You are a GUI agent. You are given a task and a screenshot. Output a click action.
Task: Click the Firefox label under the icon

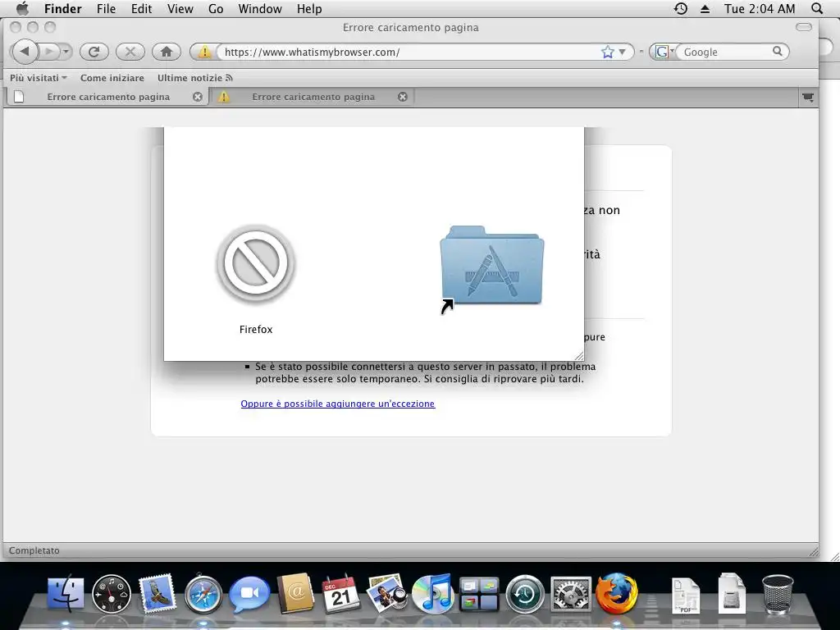coord(256,330)
